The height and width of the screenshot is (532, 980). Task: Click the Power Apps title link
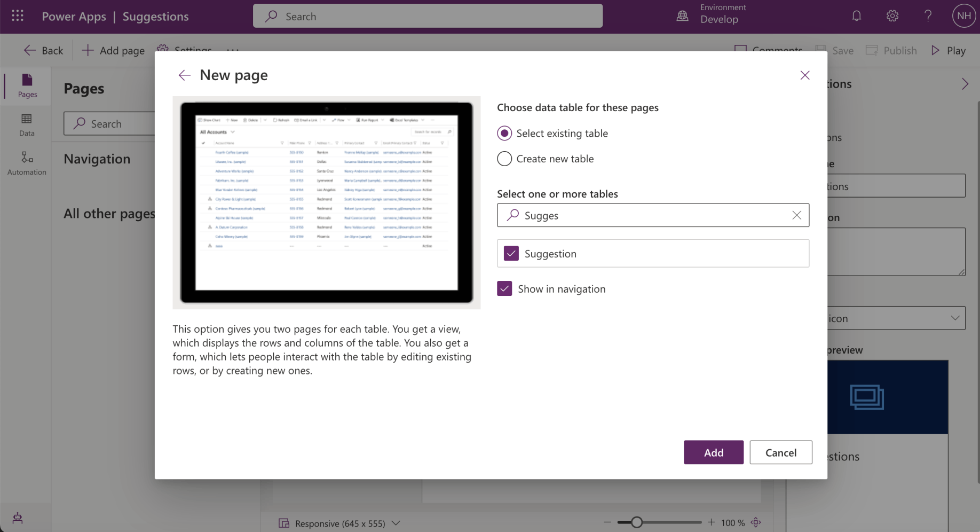click(x=74, y=17)
